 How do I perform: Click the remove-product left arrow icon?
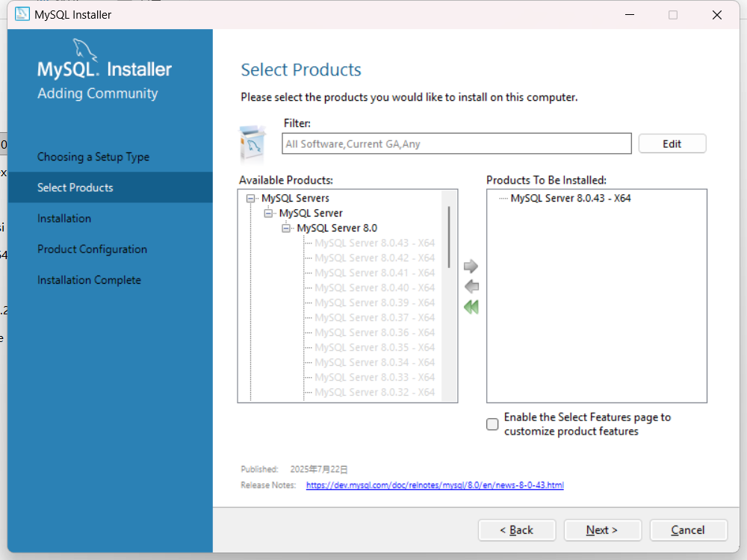point(471,287)
